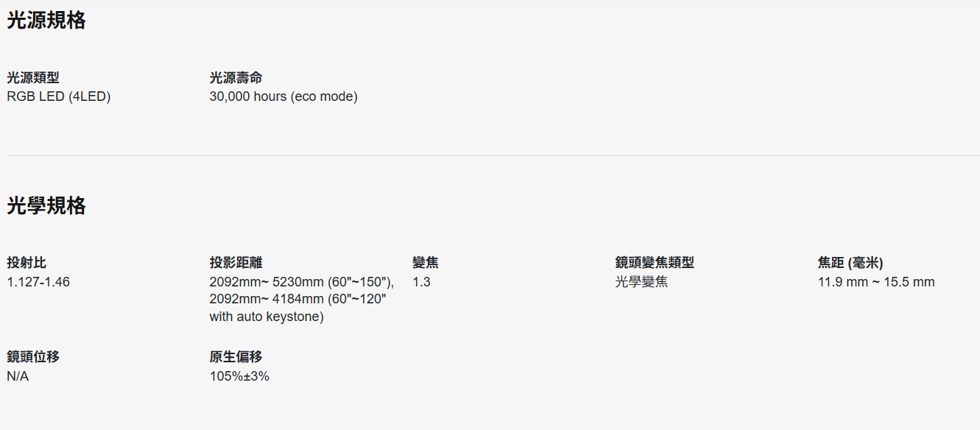Viewport: 980px width, 430px height.
Task: Click the 鏡頭變焦類型 label
Action: tap(655, 263)
